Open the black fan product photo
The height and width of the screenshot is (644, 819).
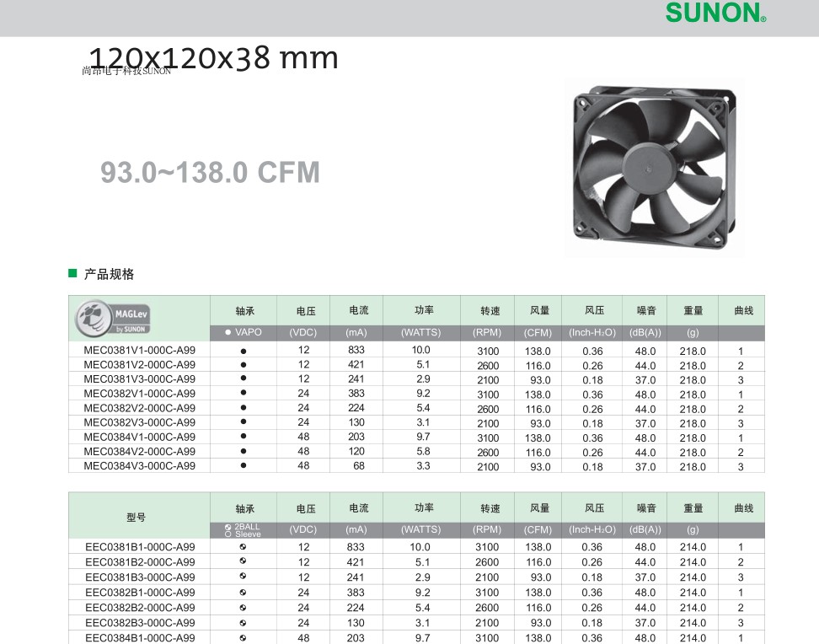click(653, 167)
